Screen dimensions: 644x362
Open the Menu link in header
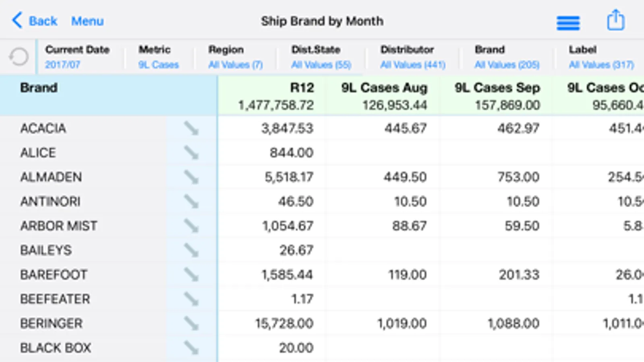pos(87,21)
